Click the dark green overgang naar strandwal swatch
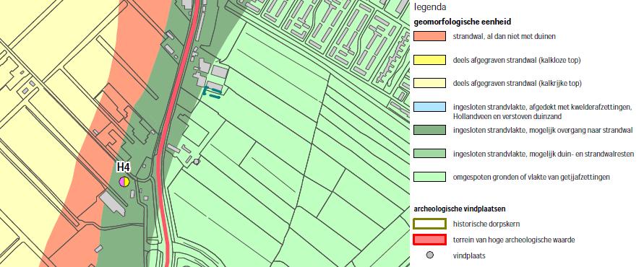 tap(429, 130)
